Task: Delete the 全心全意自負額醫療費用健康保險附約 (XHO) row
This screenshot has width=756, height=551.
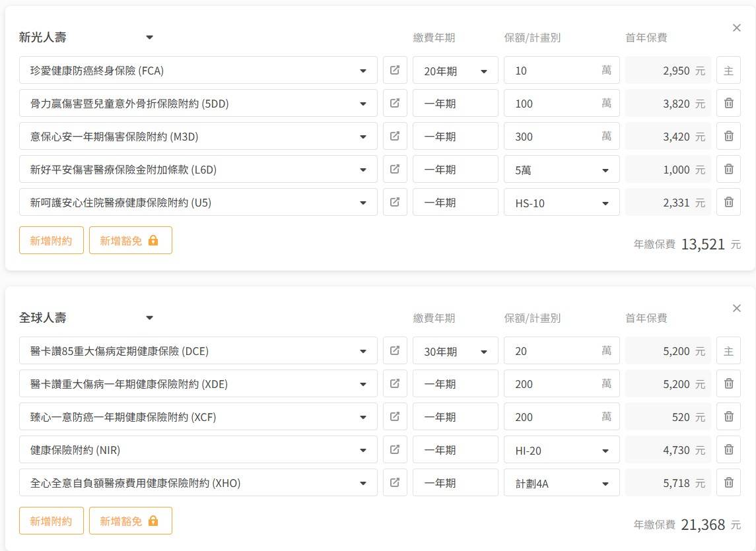Action: coord(728,482)
